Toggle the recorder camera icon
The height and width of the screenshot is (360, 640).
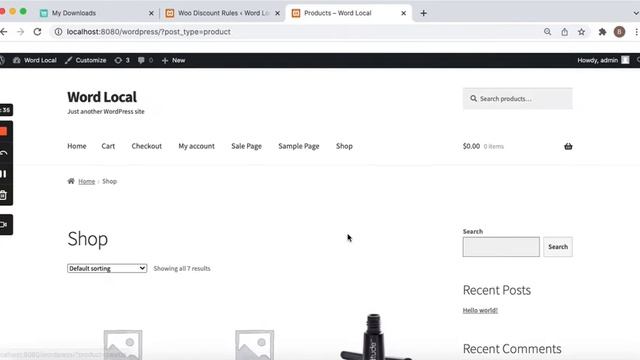point(4,224)
